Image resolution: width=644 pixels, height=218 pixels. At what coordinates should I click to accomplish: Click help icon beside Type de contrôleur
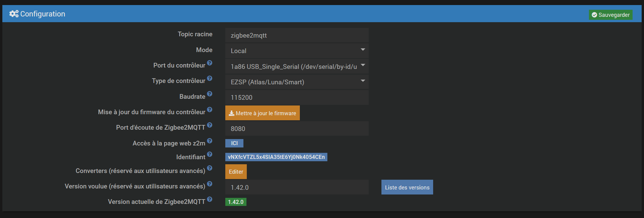coord(210,78)
